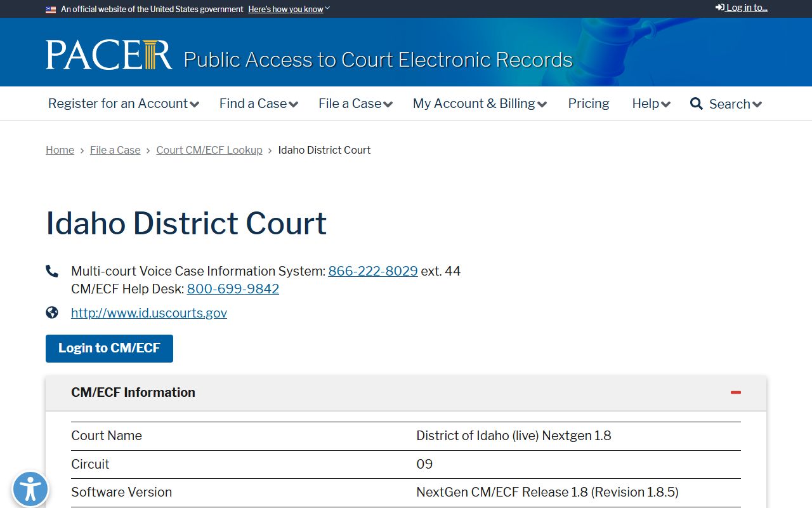
Task: Click the CM/ECF Information panel header
Action: (x=406, y=392)
